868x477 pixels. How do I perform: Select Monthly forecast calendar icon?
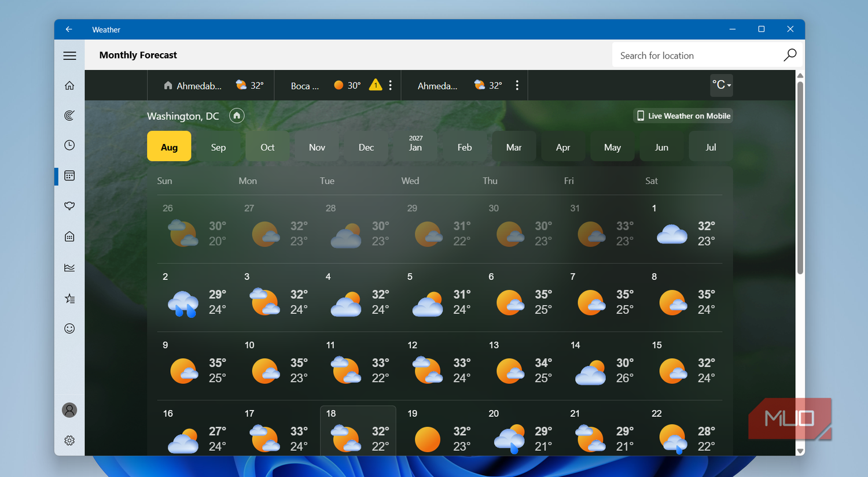[69, 176]
